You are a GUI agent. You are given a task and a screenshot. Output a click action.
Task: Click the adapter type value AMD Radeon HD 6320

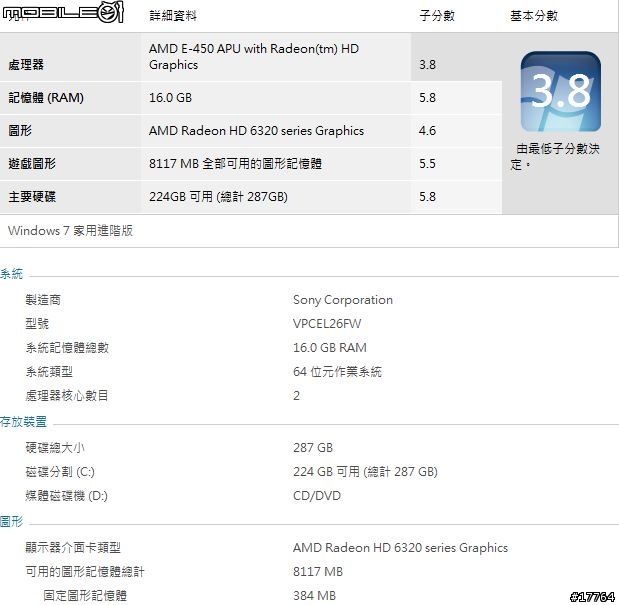[400, 548]
